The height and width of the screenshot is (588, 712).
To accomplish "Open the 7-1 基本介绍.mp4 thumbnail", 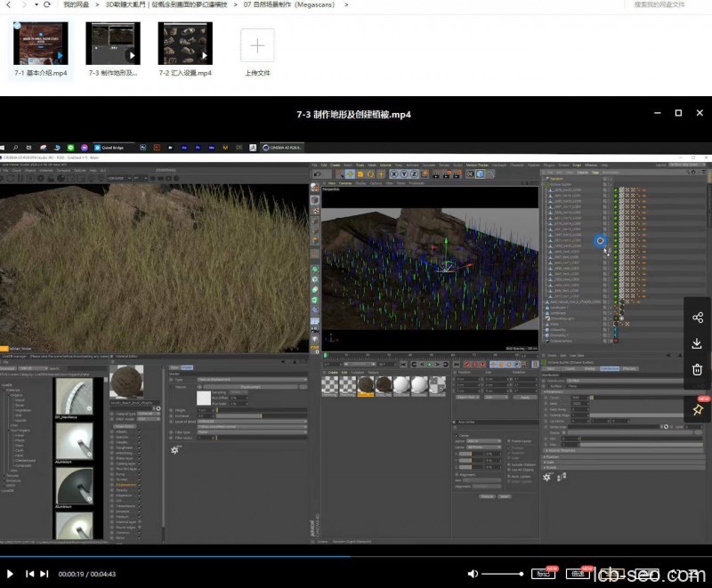I will 41,44.
